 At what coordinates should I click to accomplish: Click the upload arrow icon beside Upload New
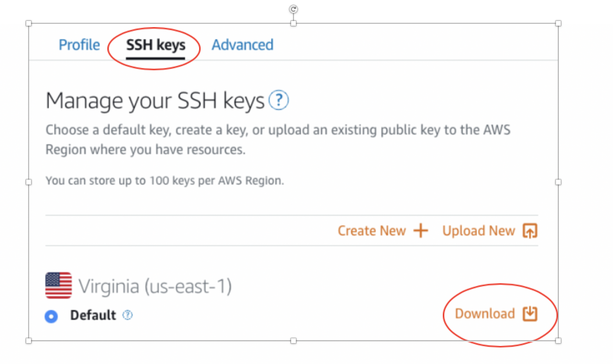(x=530, y=231)
